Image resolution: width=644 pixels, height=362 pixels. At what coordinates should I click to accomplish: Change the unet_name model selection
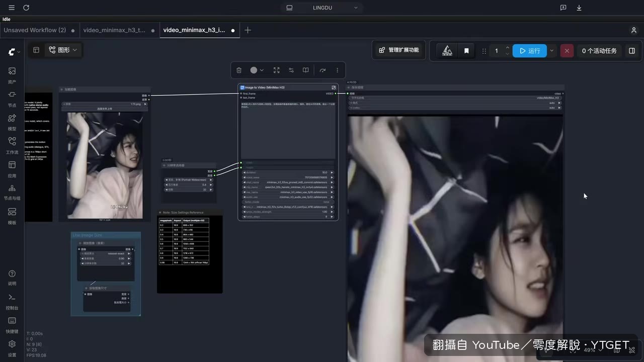click(288, 182)
